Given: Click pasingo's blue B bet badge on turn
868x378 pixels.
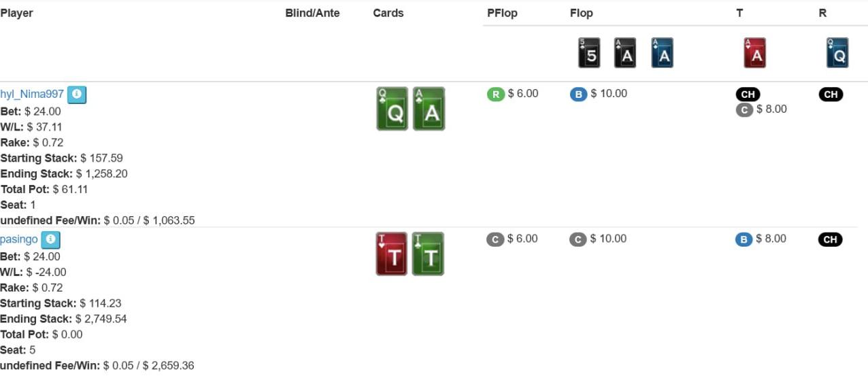Looking at the screenshot, I should [744, 239].
